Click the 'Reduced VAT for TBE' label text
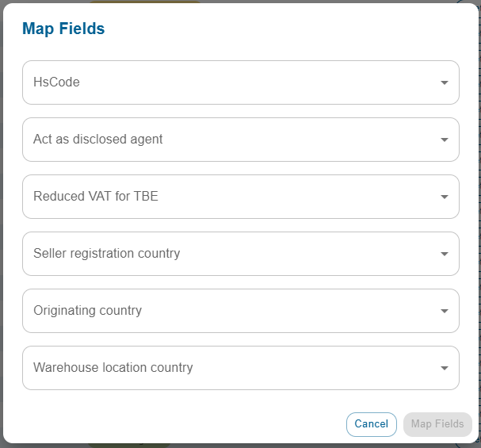481x448 pixels. pyautogui.click(x=96, y=197)
